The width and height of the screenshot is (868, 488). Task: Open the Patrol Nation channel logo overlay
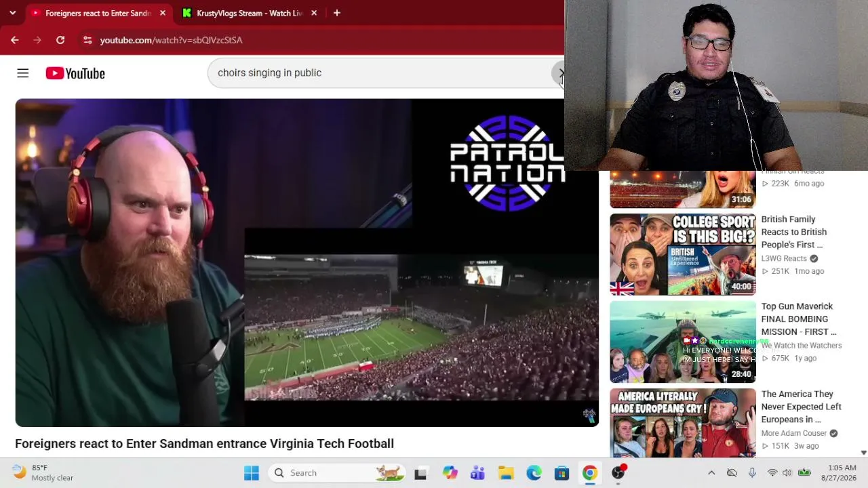pos(507,163)
